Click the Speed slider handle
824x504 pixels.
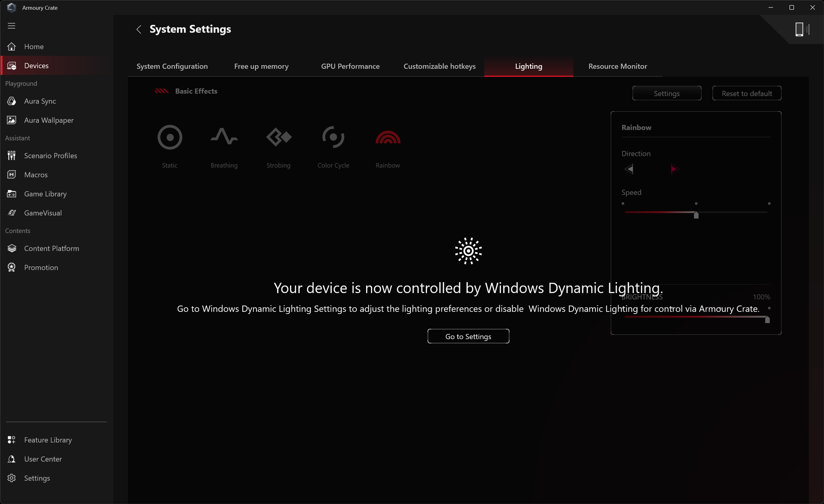coord(696,215)
